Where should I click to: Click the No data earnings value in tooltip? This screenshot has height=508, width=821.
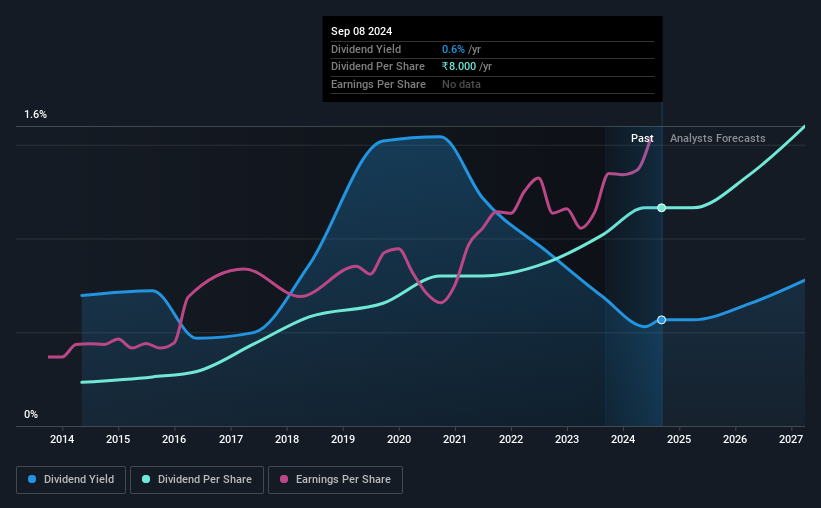coord(461,84)
